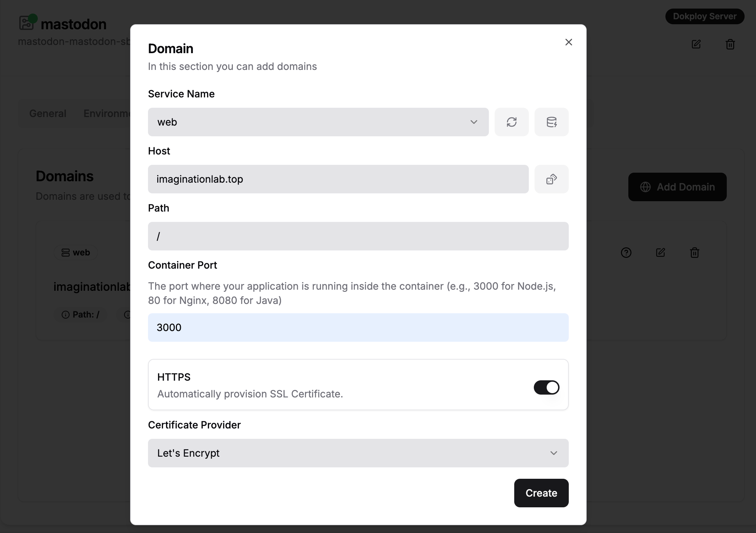756x533 pixels.
Task: Click the trash icon beside the mastodon header
Action: 730,44
